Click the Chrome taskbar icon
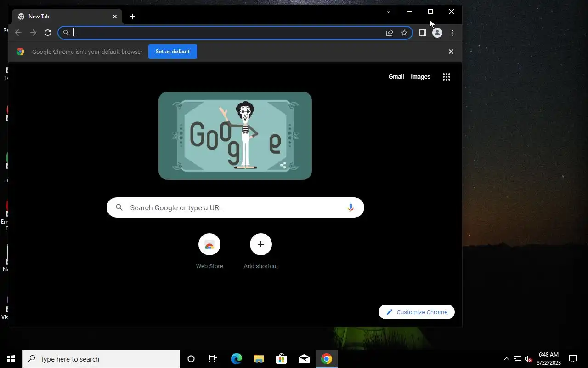This screenshot has width=588, height=368. pyautogui.click(x=327, y=359)
